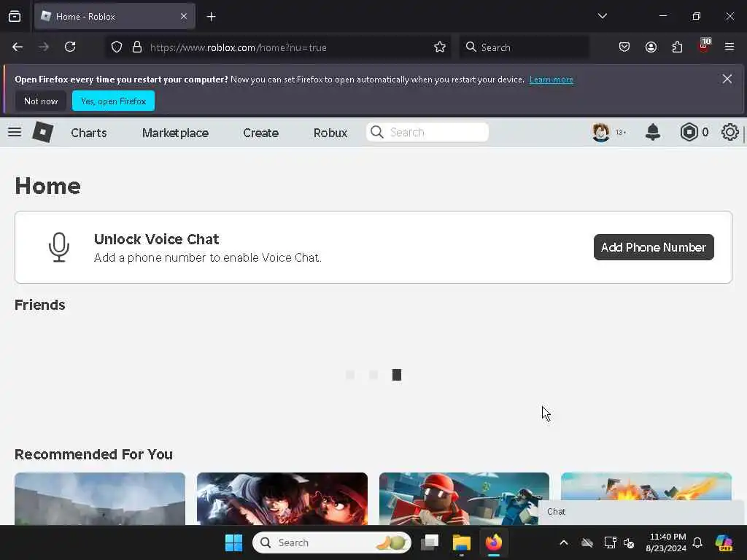Click Yes, open Firefox button
This screenshot has width=747, height=560.
pyautogui.click(x=113, y=101)
